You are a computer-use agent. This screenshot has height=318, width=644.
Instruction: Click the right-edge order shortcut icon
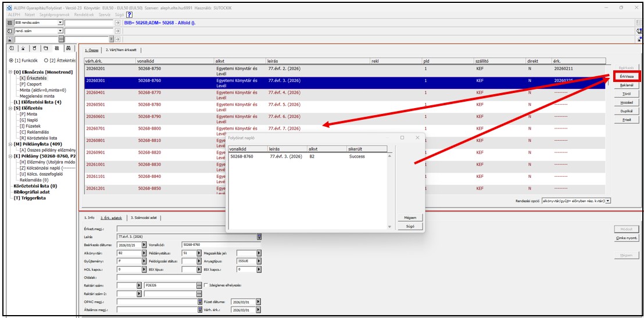[x=639, y=31]
